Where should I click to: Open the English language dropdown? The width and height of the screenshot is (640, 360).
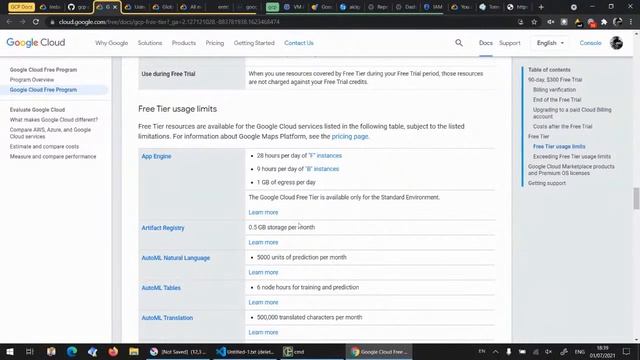click(x=550, y=43)
